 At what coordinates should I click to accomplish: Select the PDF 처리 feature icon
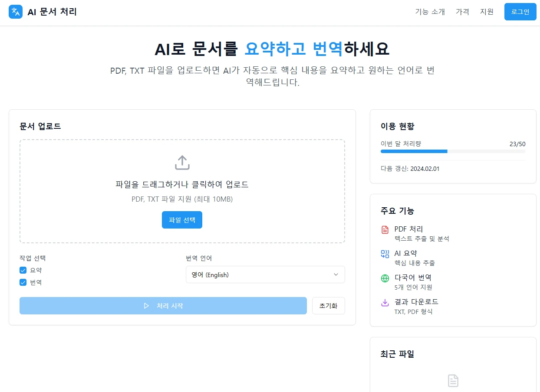tap(384, 229)
